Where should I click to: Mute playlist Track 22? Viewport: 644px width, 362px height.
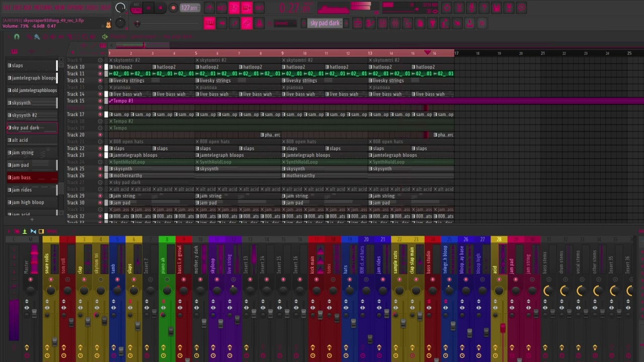click(x=100, y=148)
